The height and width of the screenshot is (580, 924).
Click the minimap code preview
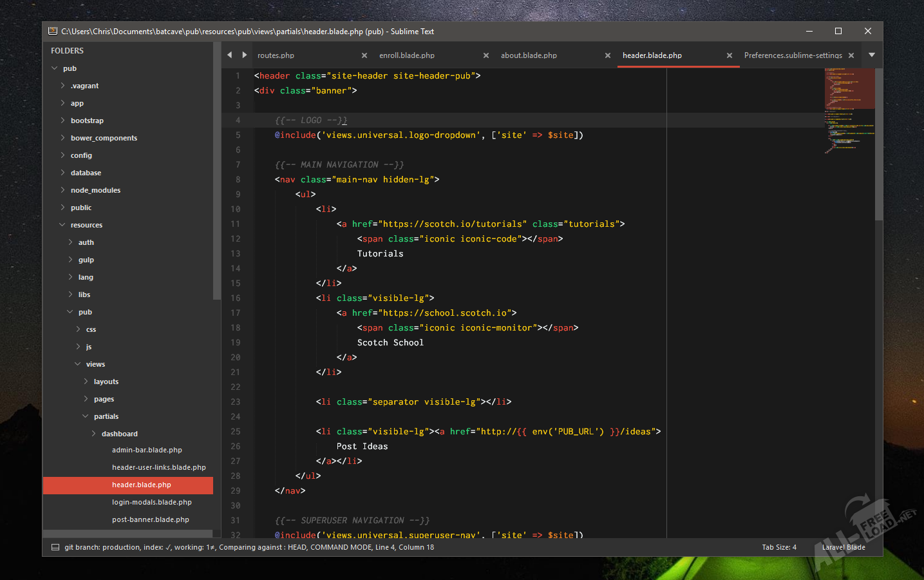coord(849,110)
